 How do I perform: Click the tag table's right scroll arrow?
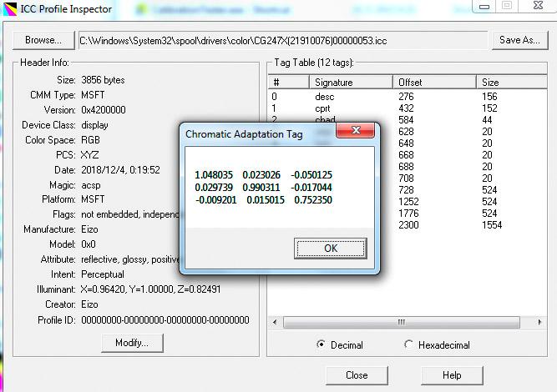pos(539,322)
